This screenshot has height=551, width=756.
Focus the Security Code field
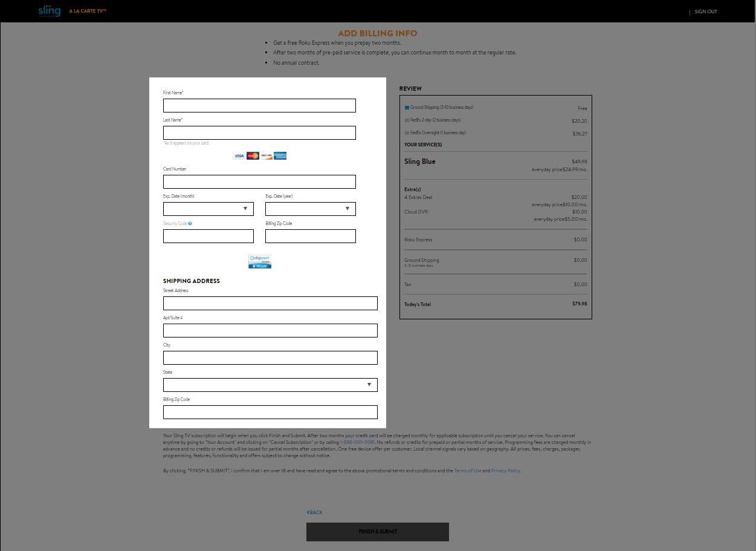click(x=208, y=236)
